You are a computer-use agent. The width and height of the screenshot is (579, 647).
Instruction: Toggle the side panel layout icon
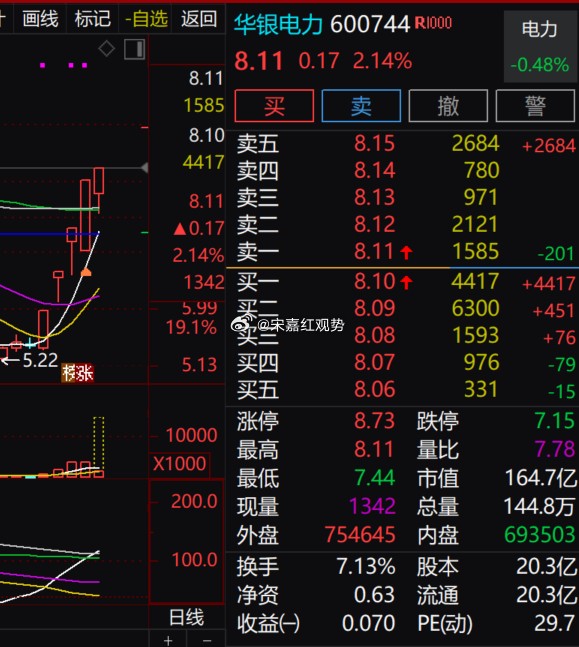point(135,50)
